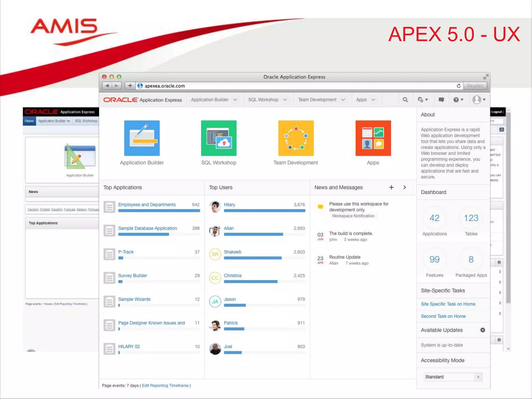Click Jason's JA initials avatar
532x399 pixels.
(215, 301)
